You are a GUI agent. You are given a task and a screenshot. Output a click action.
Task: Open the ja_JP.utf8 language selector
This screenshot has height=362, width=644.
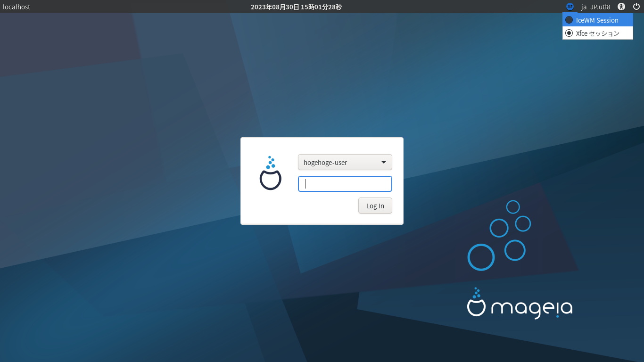(595, 7)
